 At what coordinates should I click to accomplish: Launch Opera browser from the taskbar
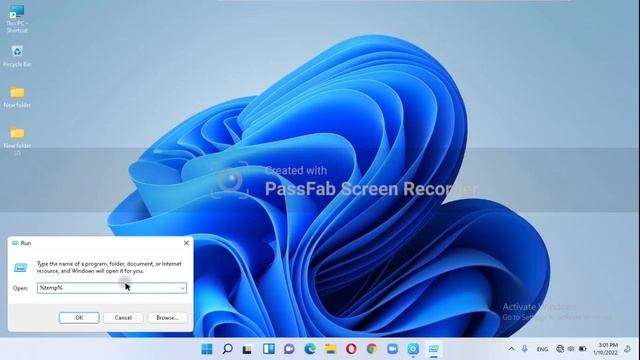pyautogui.click(x=351, y=349)
